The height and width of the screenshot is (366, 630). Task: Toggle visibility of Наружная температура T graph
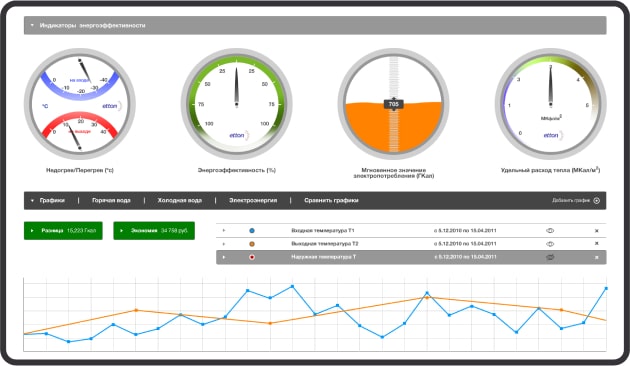(x=550, y=257)
